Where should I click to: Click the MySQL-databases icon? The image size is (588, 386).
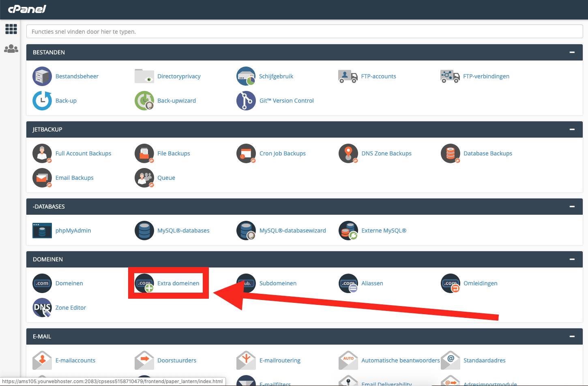[144, 231]
